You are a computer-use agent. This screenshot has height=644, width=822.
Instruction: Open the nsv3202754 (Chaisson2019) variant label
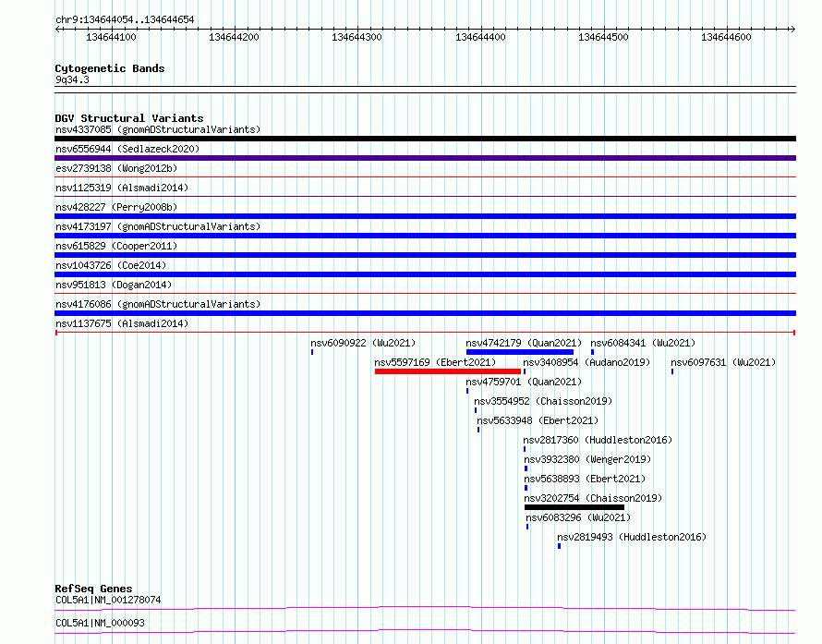tap(593, 498)
